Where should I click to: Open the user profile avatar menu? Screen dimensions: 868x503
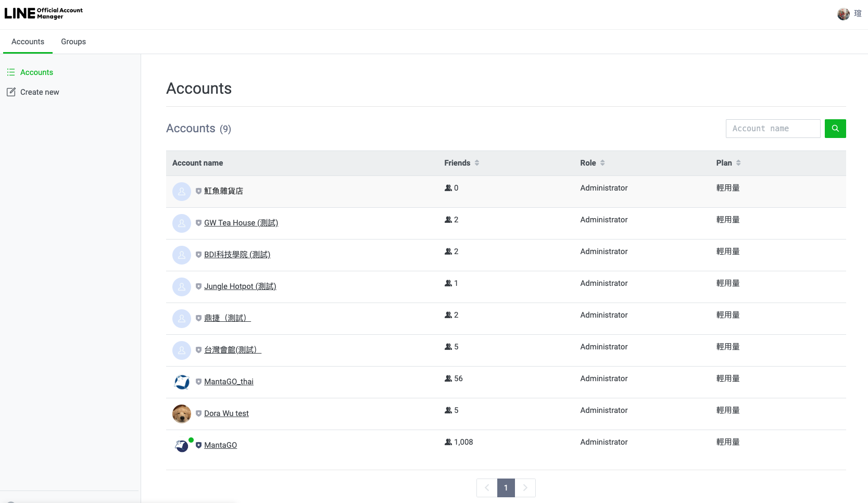pyautogui.click(x=843, y=14)
